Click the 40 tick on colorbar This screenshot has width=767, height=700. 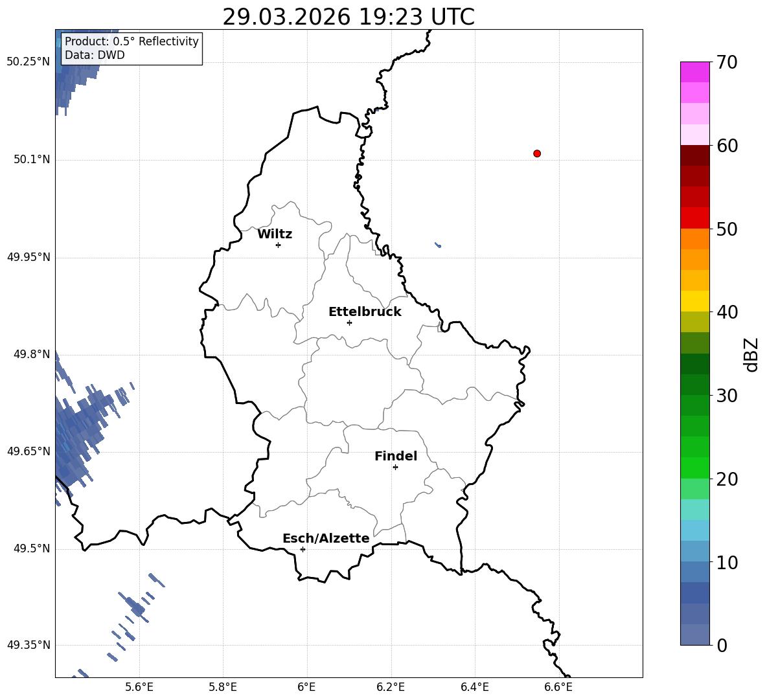[727, 312]
